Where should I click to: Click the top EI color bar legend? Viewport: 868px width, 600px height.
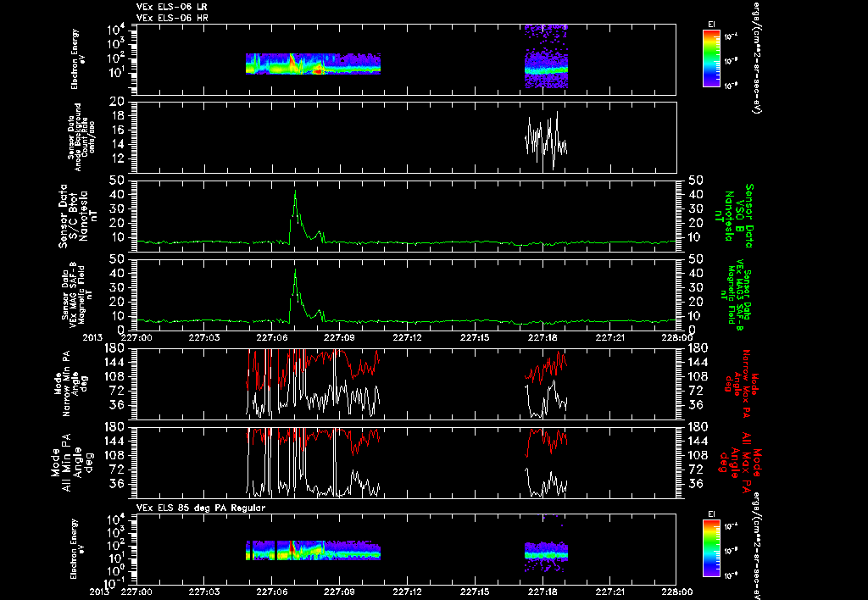tap(711, 58)
